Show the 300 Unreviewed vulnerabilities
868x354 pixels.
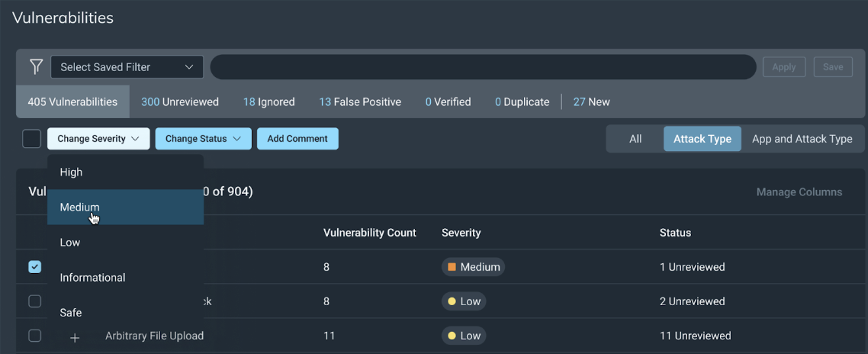tap(179, 101)
